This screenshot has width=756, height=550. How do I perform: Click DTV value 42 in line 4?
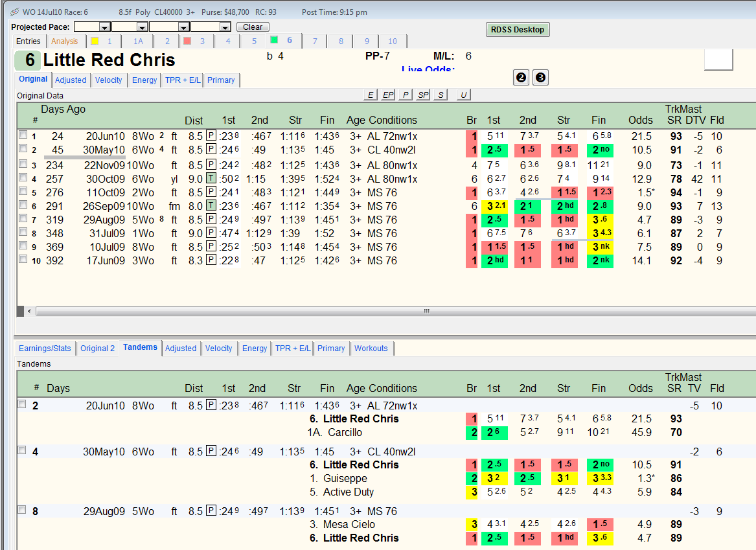696,179
